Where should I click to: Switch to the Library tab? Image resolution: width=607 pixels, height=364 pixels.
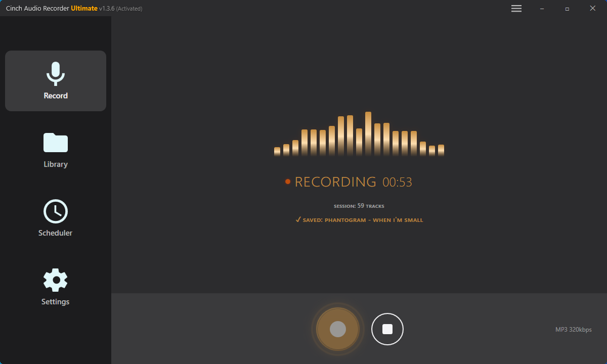click(x=55, y=149)
